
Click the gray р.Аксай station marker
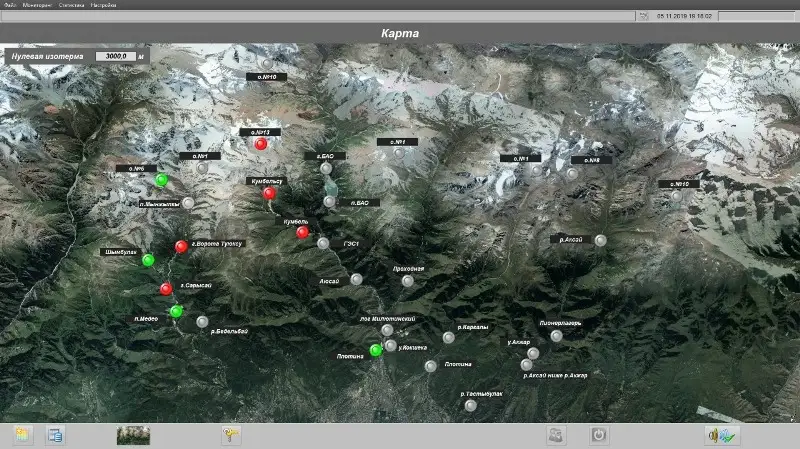[x=600, y=240]
